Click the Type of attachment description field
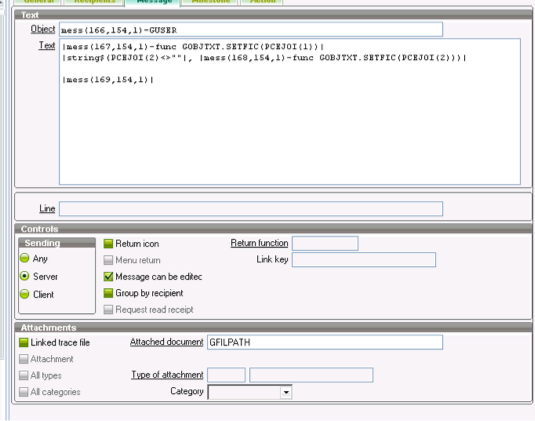The width and height of the screenshot is (535, 421). point(311,375)
